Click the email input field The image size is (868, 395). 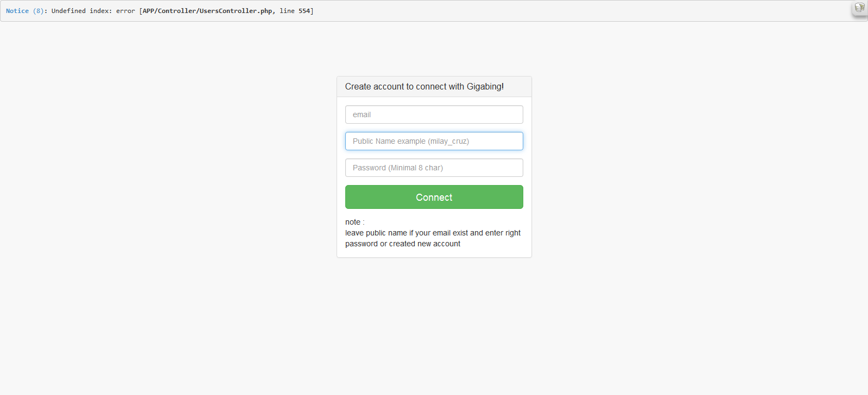coord(434,114)
